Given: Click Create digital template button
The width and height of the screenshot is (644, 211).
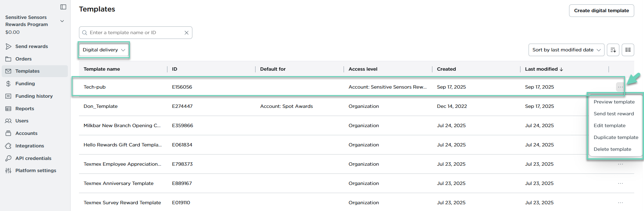Looking at the screenshot, I should [601, 10].
